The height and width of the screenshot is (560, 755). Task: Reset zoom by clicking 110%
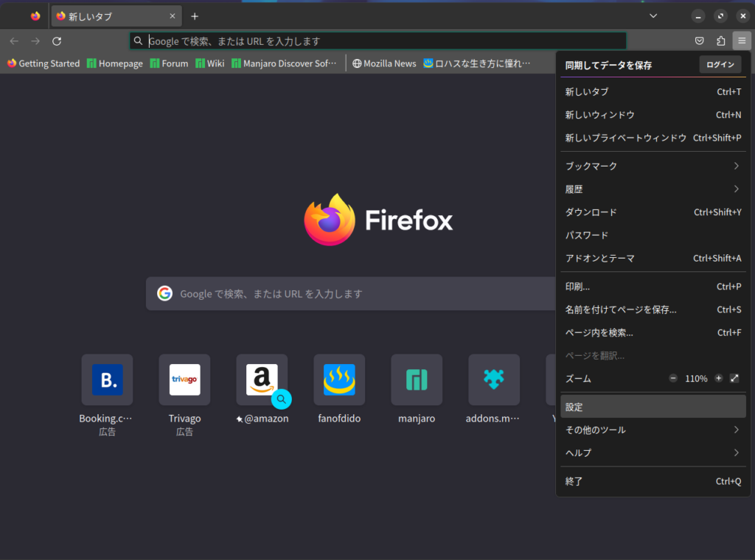696,379
